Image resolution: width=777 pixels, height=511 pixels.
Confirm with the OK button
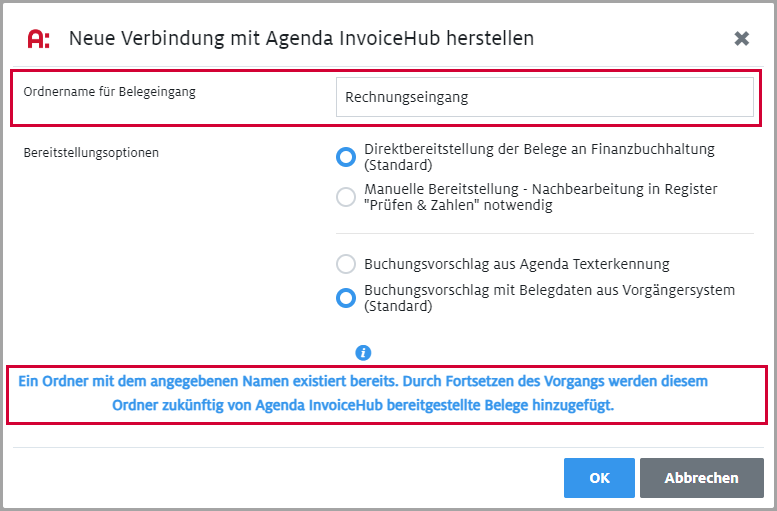[x=599, y=478]
